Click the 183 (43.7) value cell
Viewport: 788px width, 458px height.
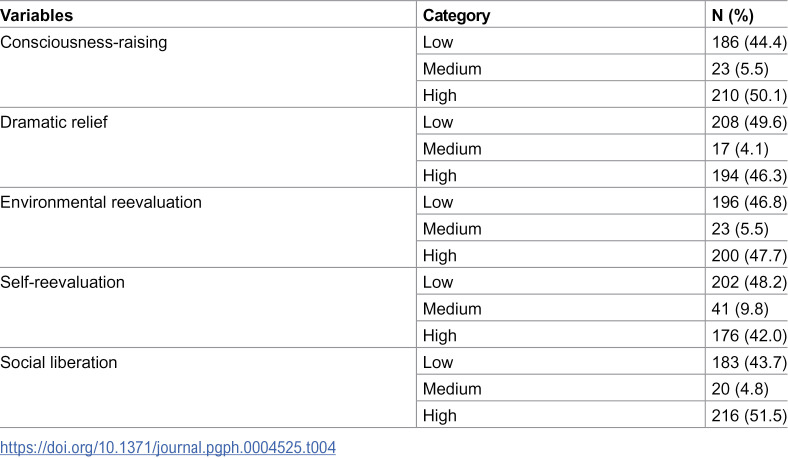pyautogui.click(x=749, y=362)
